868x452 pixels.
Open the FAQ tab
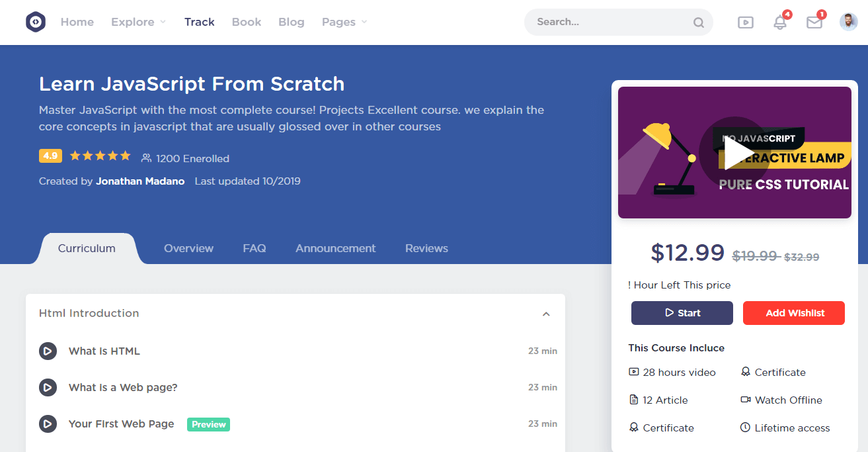255,249
